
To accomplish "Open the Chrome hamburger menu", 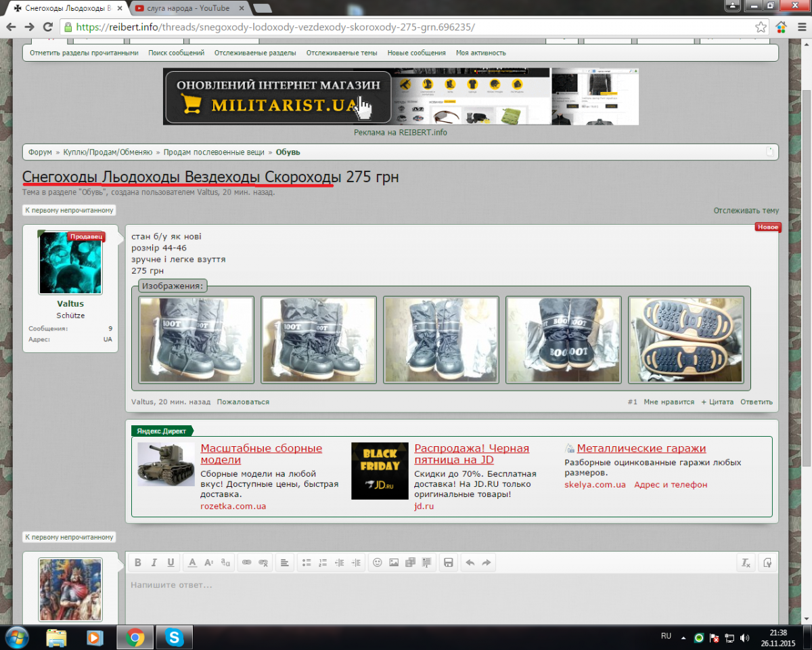I will coord(800,27).
